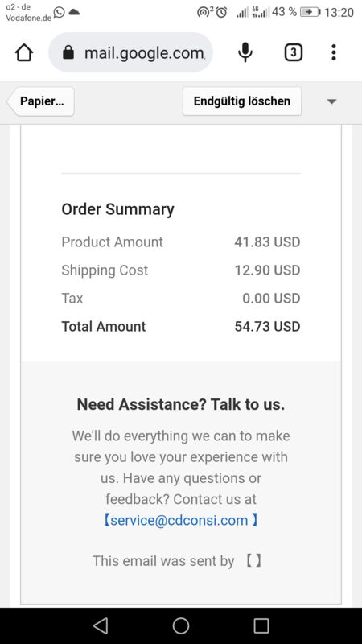Tap the Total Amount 54.73 USD value

[267, 327]
